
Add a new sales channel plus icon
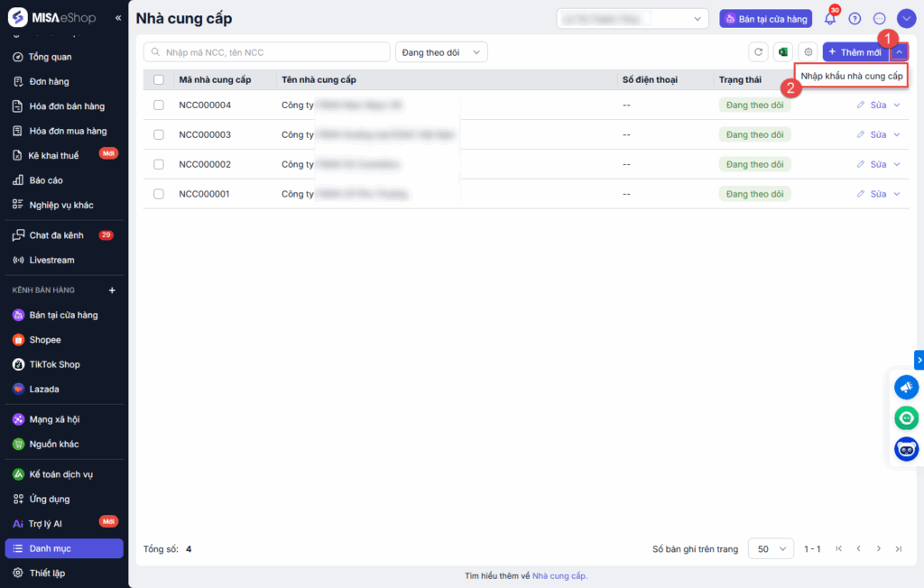point(112,289)
